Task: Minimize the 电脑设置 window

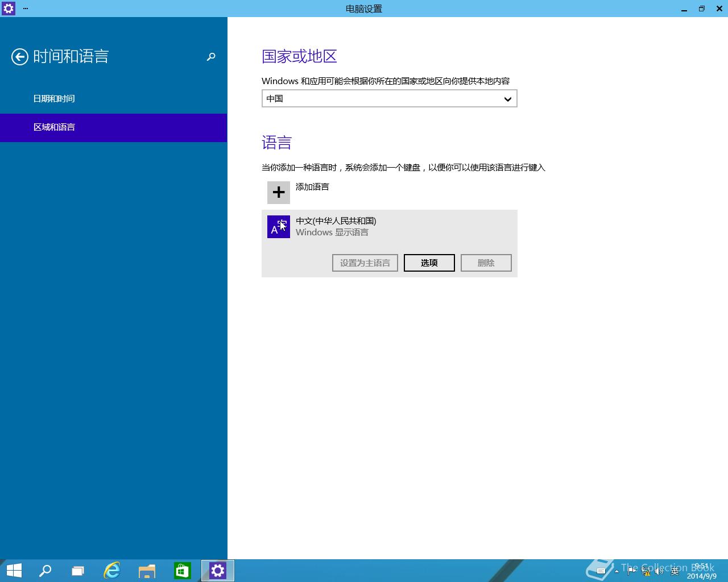Action: click(x=684, y=9)
